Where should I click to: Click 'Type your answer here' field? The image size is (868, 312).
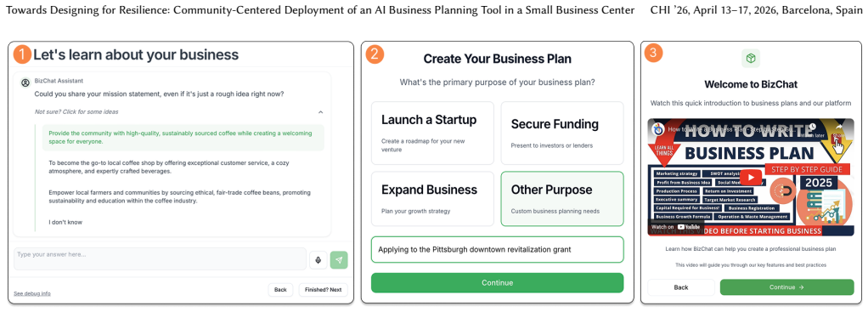point(160,258)
